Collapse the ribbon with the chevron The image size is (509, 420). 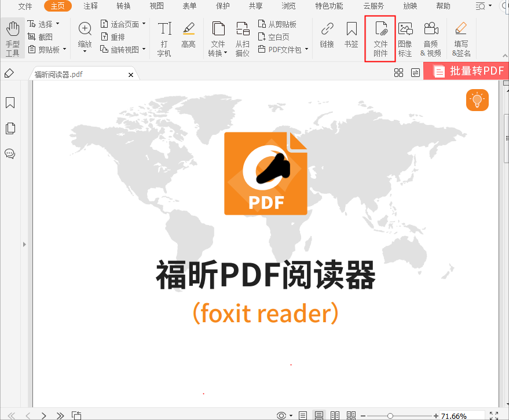click(505, 56)
